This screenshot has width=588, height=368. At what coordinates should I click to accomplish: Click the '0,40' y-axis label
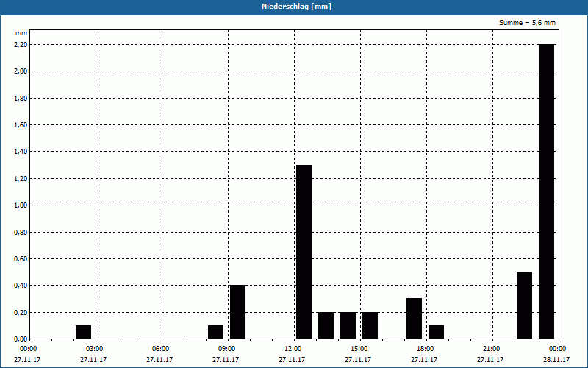point(21,286)
